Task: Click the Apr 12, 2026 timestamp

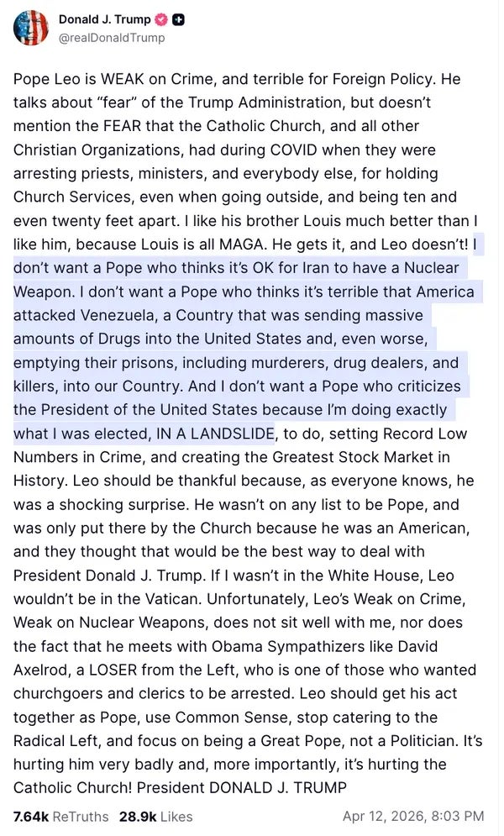Action: [x=413, y=816]
